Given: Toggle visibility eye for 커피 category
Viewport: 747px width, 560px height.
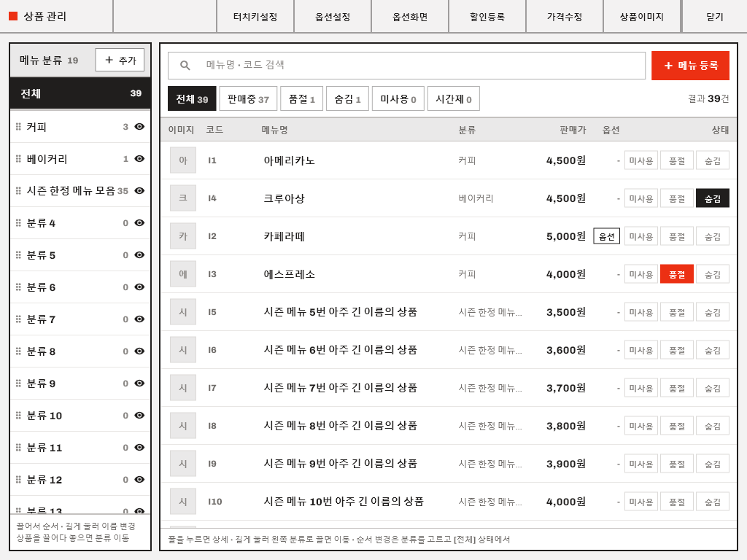Looking at the screenshot, I should point(139,127).
